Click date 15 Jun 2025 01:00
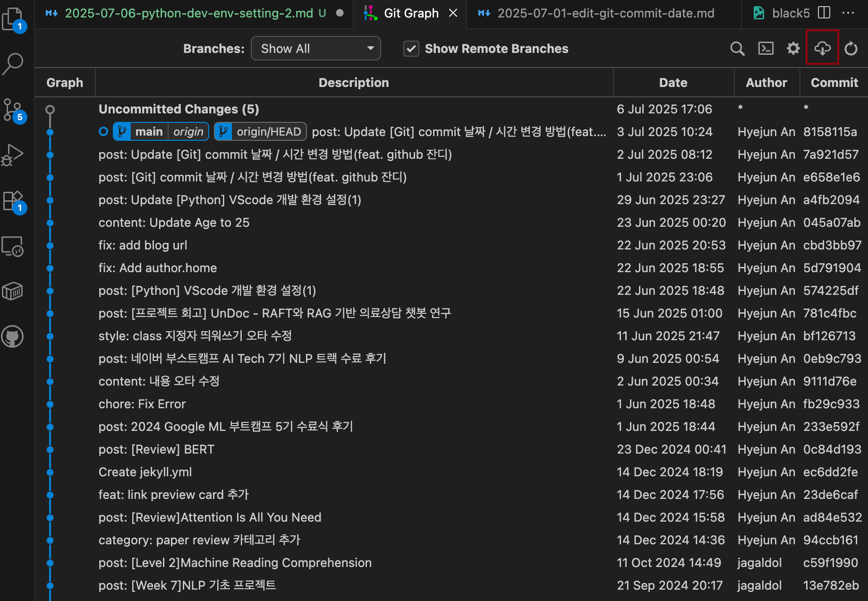 click(669, 313)
